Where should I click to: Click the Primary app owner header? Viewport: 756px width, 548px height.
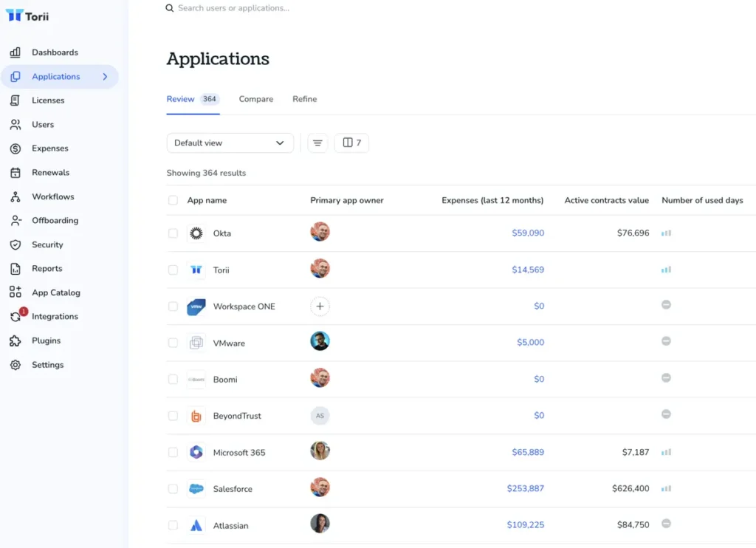pyautogui.click(x=347, y=200)
